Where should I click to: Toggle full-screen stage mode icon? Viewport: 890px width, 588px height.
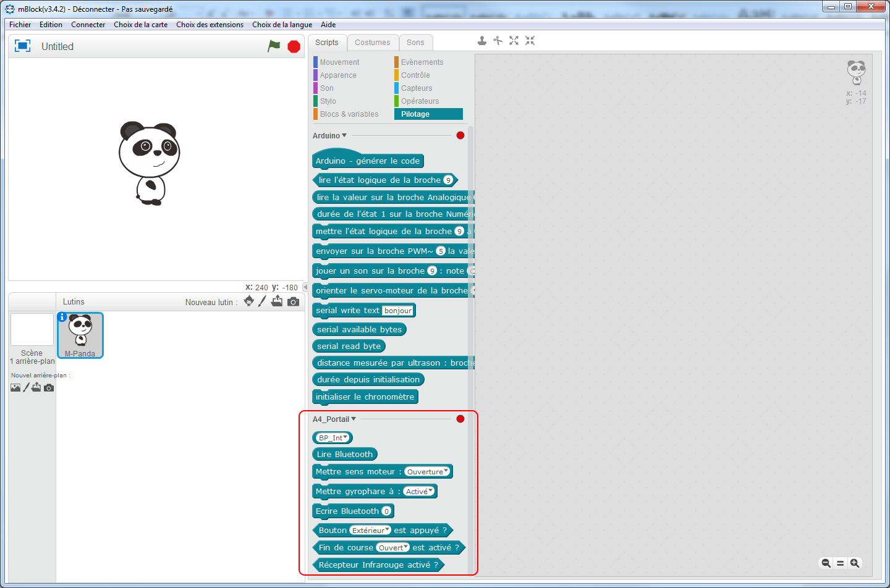[22, 46]
